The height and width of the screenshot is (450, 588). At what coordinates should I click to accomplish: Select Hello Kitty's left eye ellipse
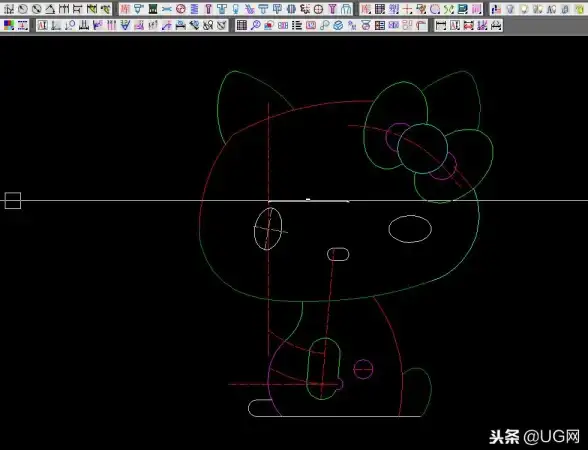click(268, 228)
